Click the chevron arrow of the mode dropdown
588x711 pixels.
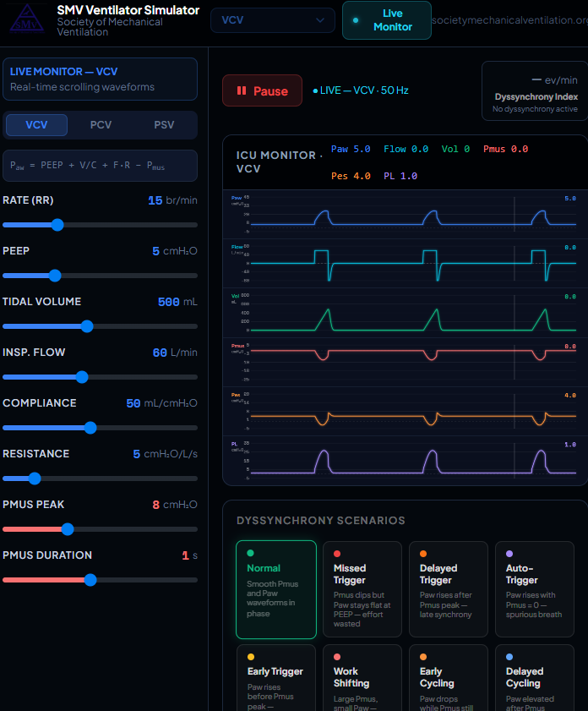click(320, 20)
